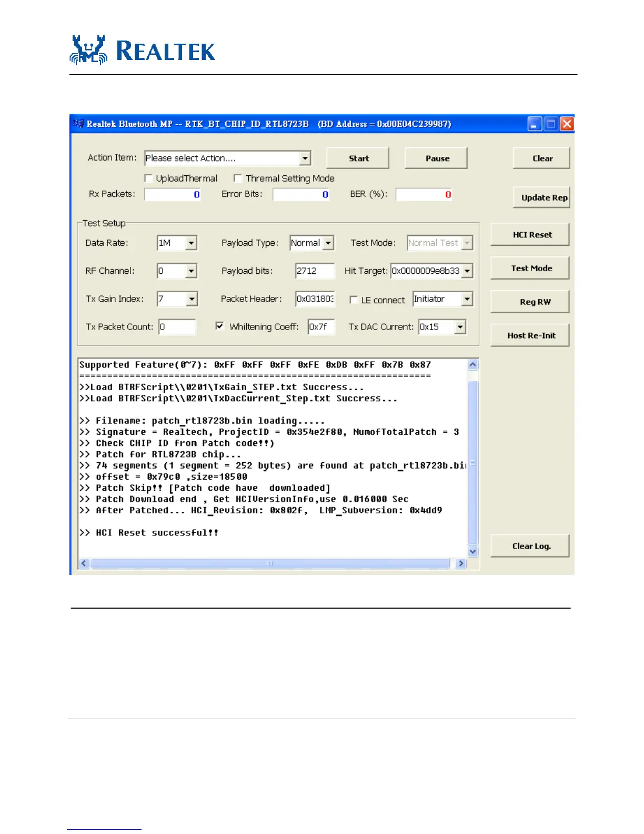Expand the RF Channel dropdown
This screenshot has width=644, height=834.
192,271
